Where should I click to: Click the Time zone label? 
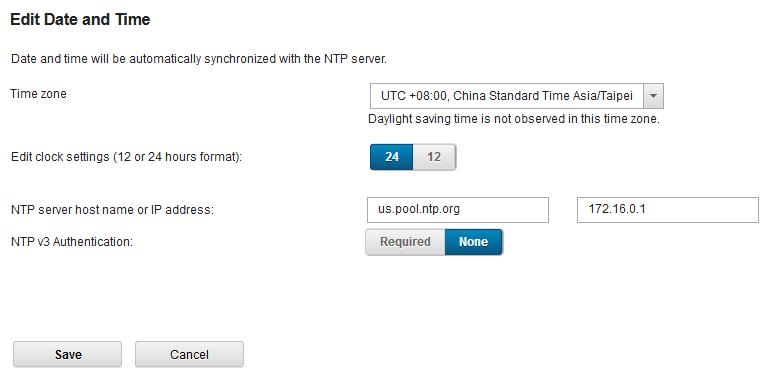coord(39,94)
